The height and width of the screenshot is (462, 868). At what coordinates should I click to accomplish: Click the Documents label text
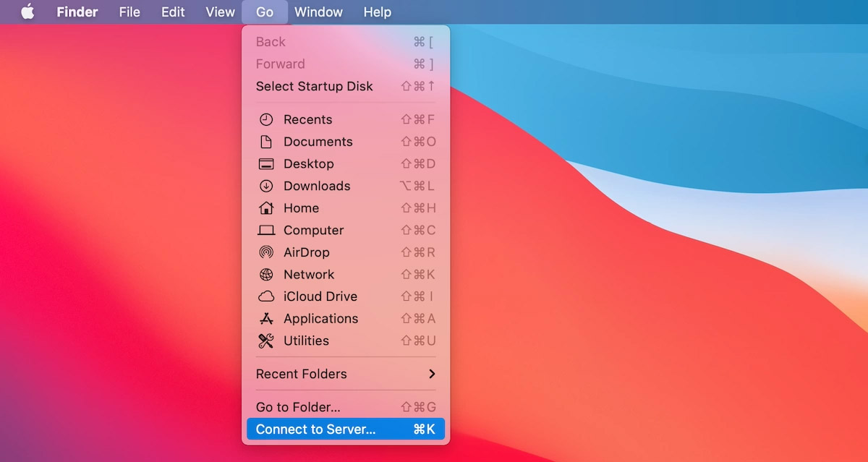click(318, 142)
